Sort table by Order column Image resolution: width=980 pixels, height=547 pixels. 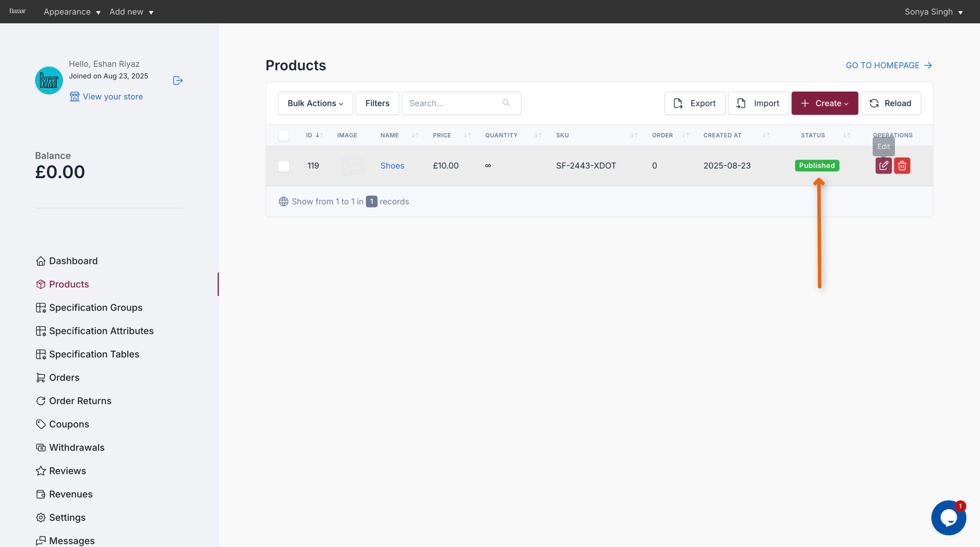[670, 135]
